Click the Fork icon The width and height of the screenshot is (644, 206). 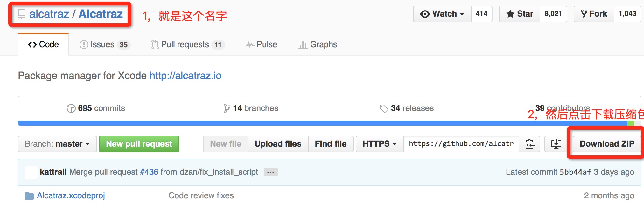point(584,14)
